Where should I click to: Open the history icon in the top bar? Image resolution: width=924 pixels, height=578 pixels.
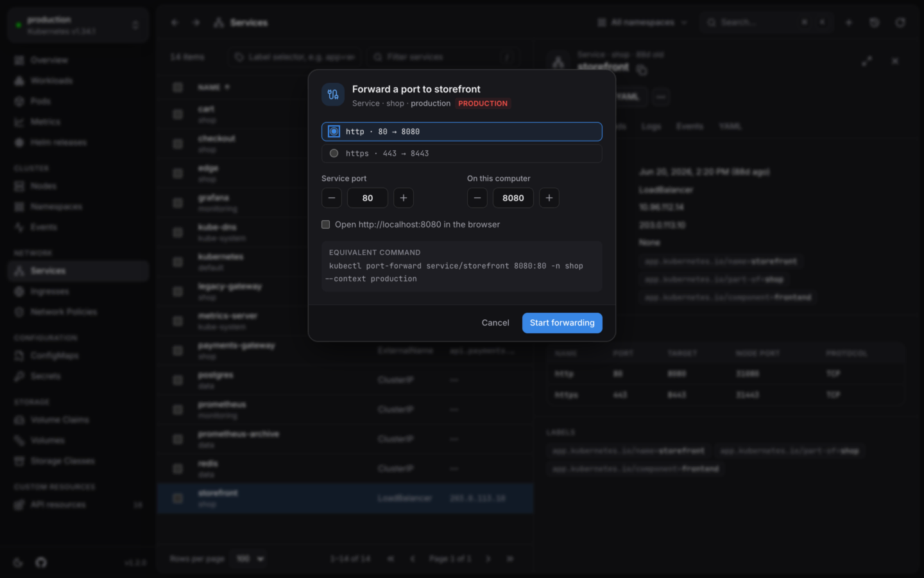(x=875, y=22)
